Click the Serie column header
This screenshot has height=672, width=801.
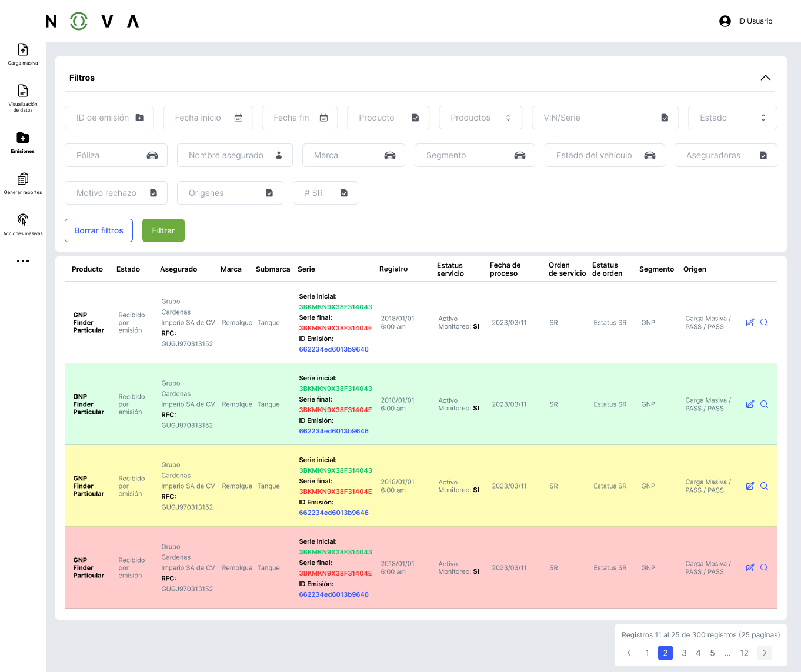[306, 269]
